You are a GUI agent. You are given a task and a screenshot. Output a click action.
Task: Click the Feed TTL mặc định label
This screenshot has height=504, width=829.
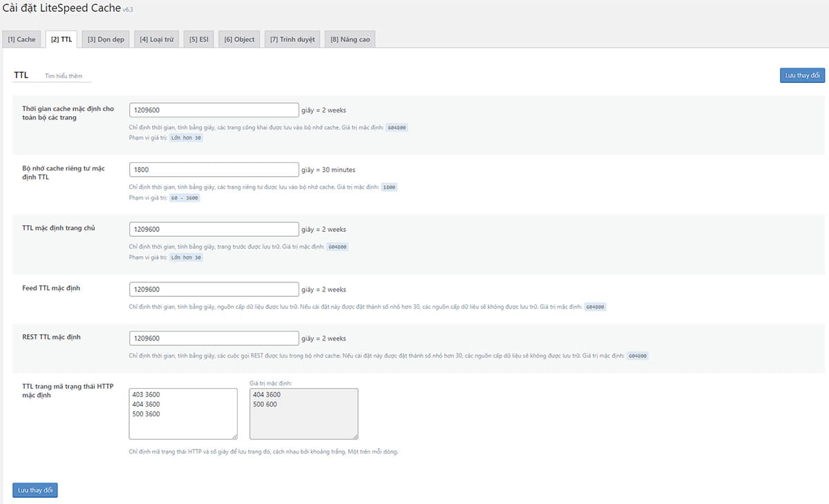(x=51, y=288)
